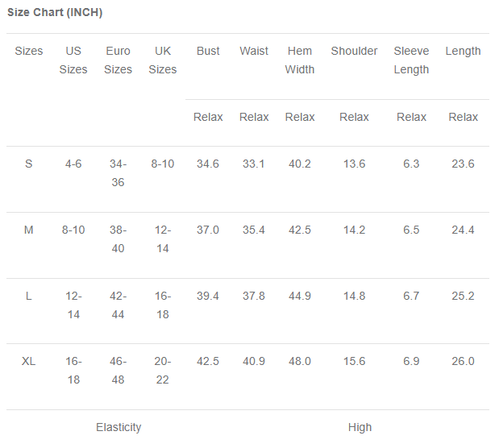Click the 46-48 Euro size cell
The height and width of the screenshot is (448, 499).
pyautogui.click(x=118, y=370)
